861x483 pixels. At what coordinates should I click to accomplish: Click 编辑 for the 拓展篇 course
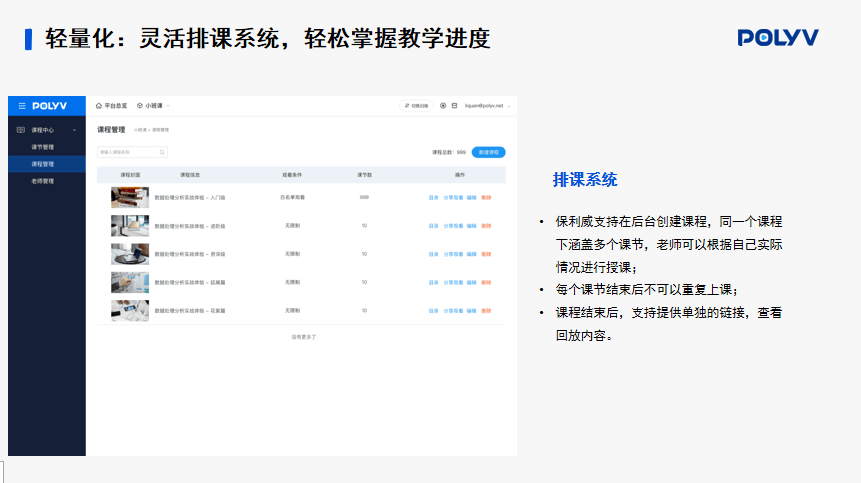(472, 283)
